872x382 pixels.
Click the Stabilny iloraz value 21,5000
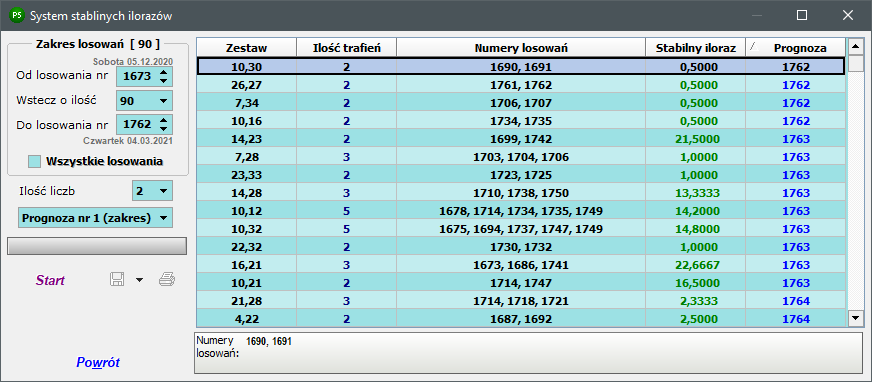[x=696, y=139]
